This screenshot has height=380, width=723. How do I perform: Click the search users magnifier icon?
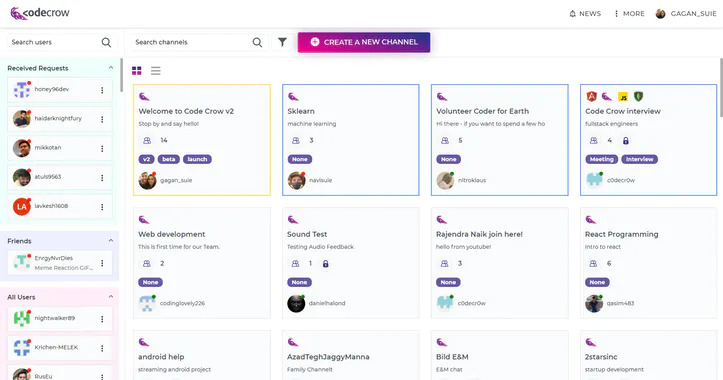point(106,42)
